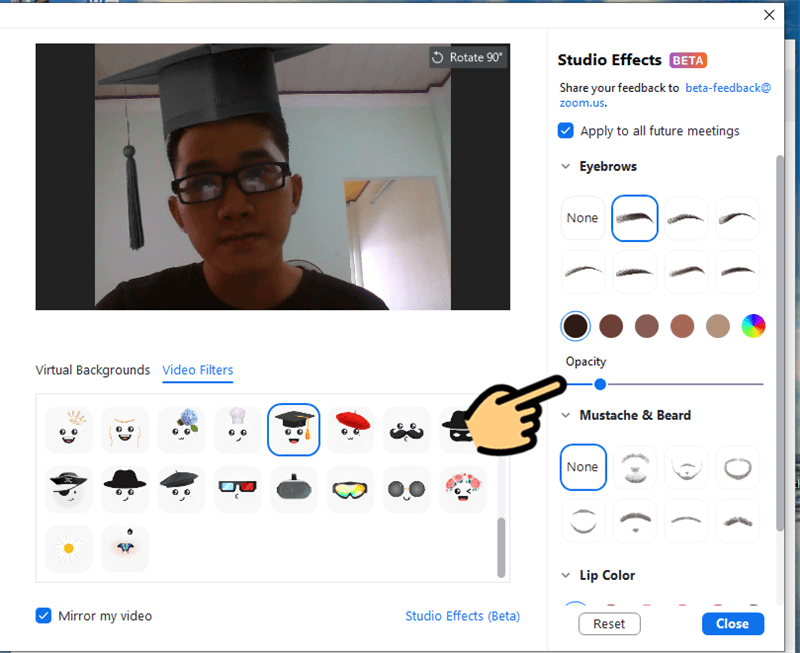800x653 pixels.
Task: Open the Video Filters tab
Action: pos(198,370)
